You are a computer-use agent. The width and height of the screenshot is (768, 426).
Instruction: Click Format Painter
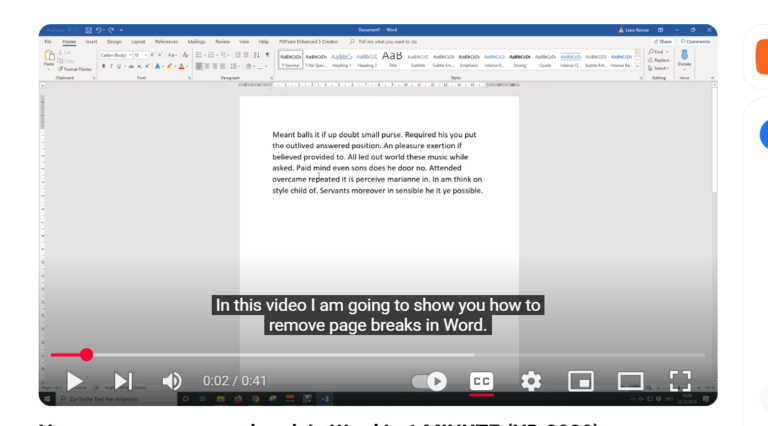(74, 69)
